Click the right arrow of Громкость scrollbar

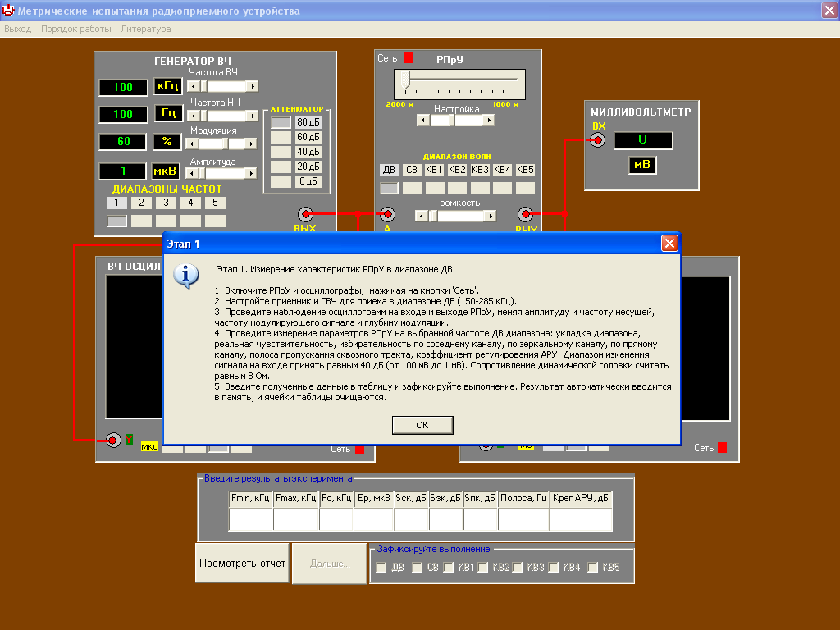tap(490, 216)
